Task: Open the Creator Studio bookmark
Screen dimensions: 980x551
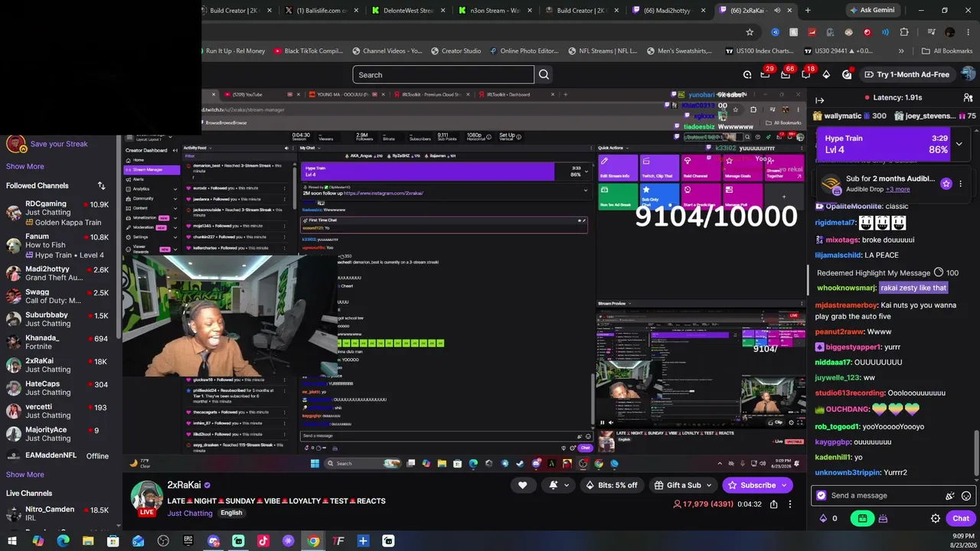Action: (455, 51)
